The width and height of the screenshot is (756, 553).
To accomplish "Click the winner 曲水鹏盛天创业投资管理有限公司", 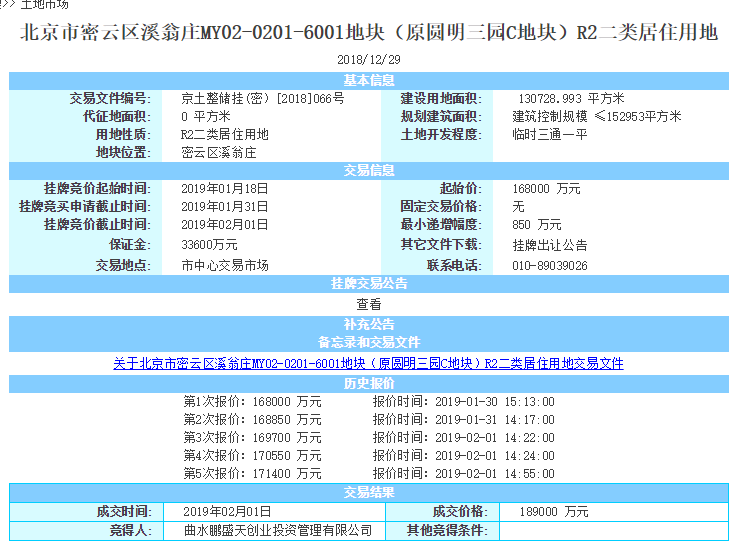I will click(278, 531).
